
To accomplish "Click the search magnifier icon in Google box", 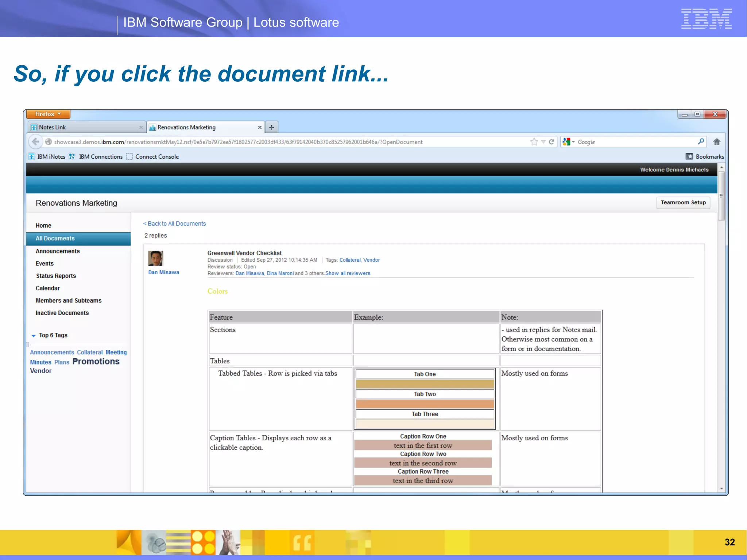I will pos(701,142).
